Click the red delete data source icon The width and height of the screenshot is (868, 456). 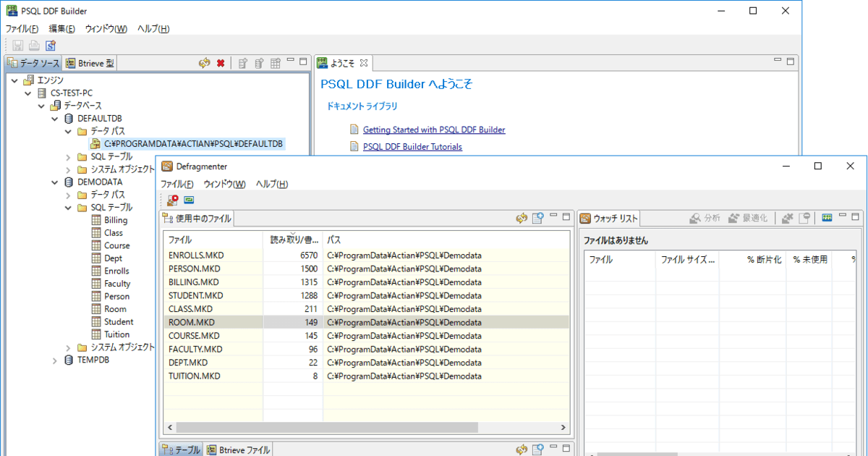coord(219,63)
